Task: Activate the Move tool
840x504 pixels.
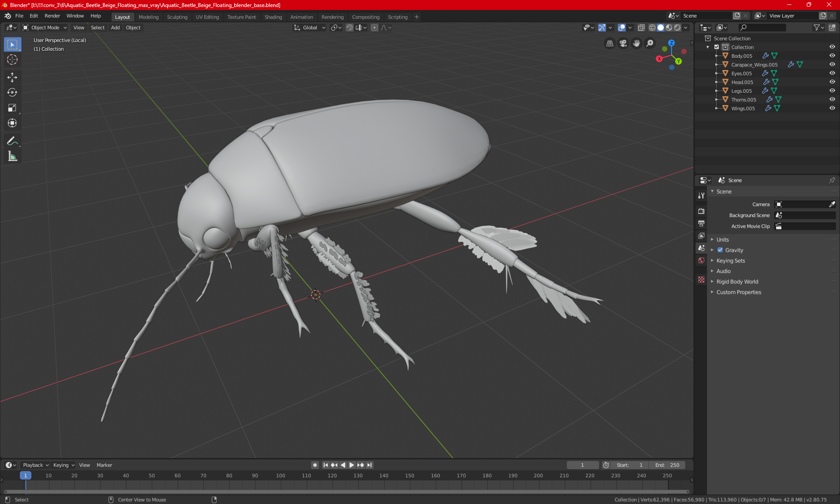Action: (x=12, y=77)
